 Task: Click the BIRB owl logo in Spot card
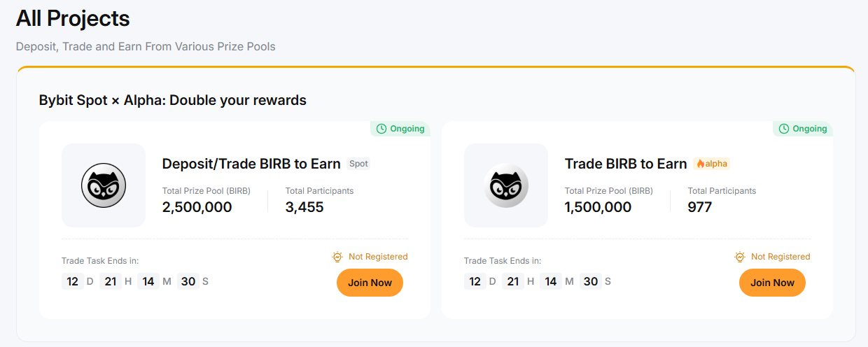(104, 185)
